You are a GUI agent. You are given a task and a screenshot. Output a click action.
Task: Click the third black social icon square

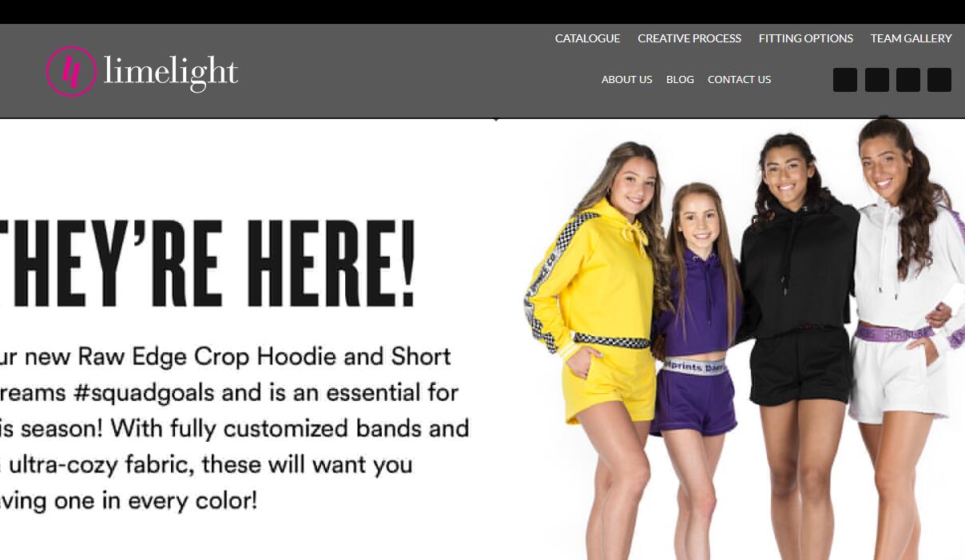[908, 80]
